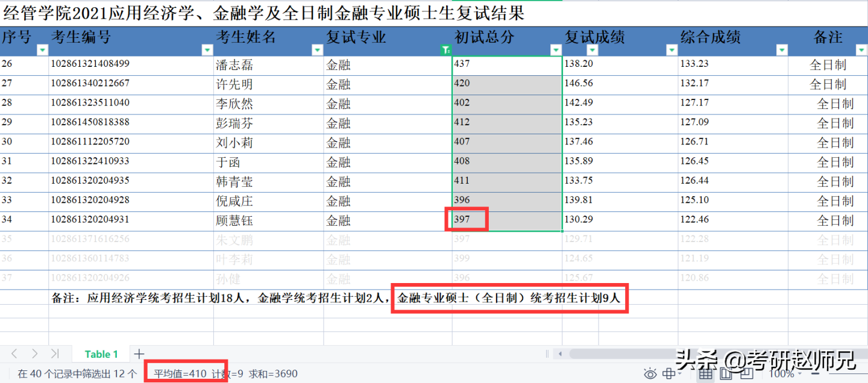Viewport: 868px width, 383px height.
Task: Switch to the Table 1 sheet tab
Action: tap(101, 354)
